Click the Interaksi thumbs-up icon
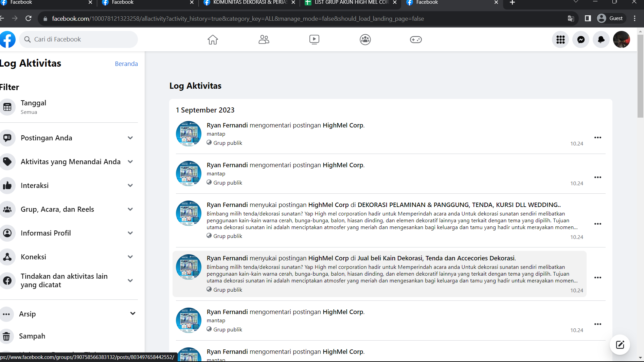The image size is (644, 362). coord(7,186)
